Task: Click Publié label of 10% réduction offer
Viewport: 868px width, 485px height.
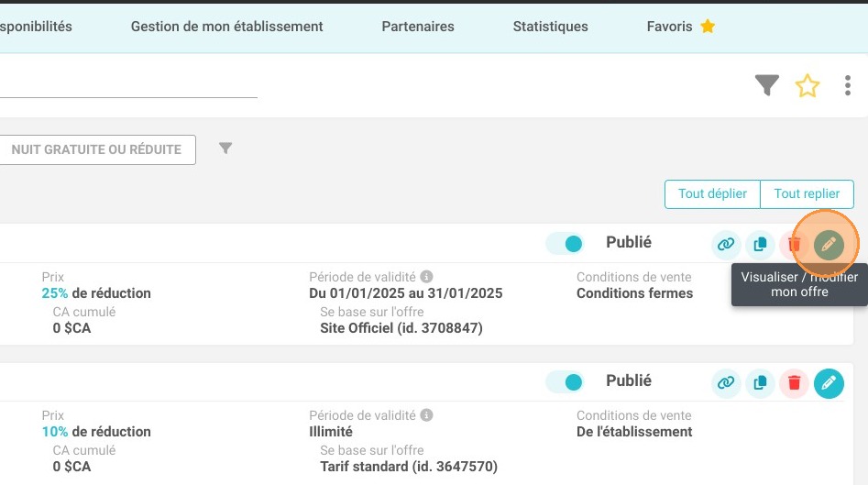Action: (x=629, y=380)
